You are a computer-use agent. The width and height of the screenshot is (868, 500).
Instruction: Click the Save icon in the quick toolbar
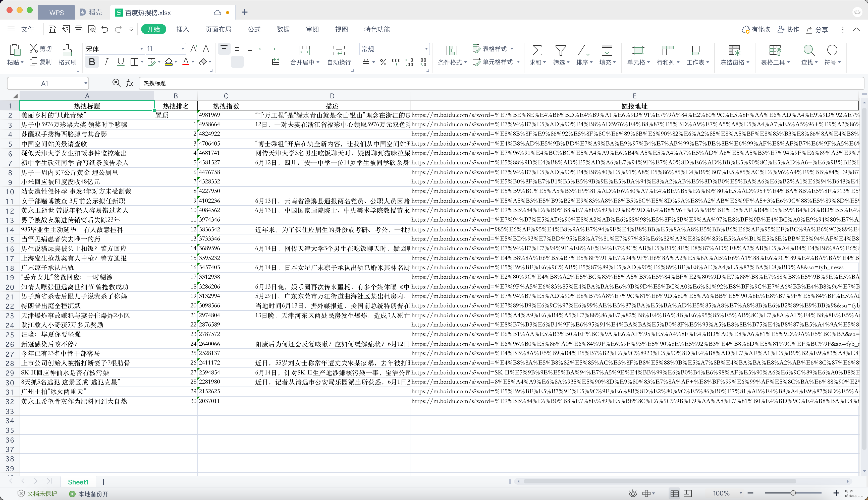52,29
